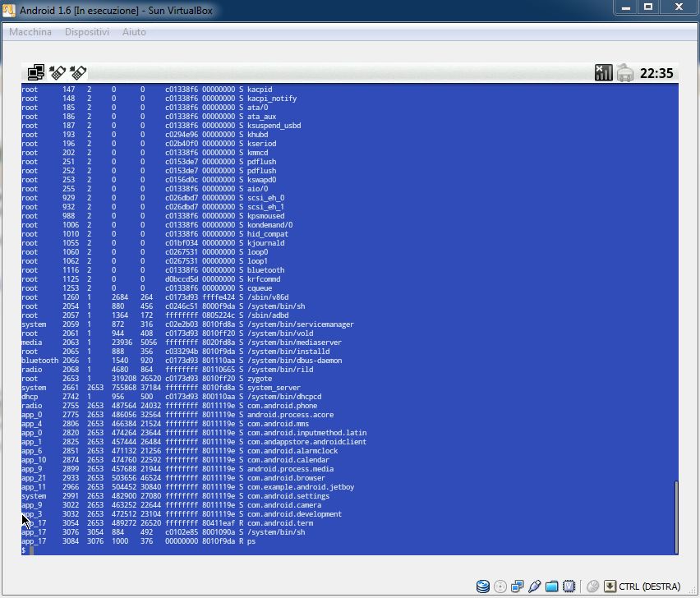The height and width of the screenshot is (598, 700).
Task: Maximize the VirtualBox window
Action: (648, 7)
